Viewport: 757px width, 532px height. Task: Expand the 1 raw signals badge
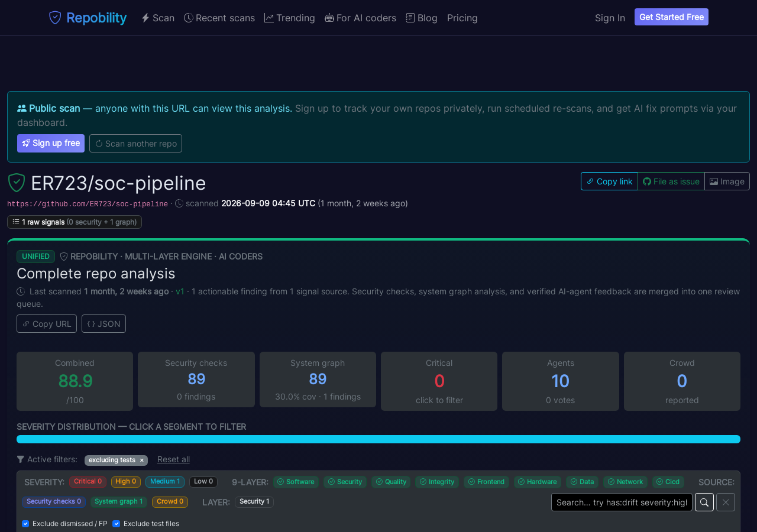(x=75, y=222)
